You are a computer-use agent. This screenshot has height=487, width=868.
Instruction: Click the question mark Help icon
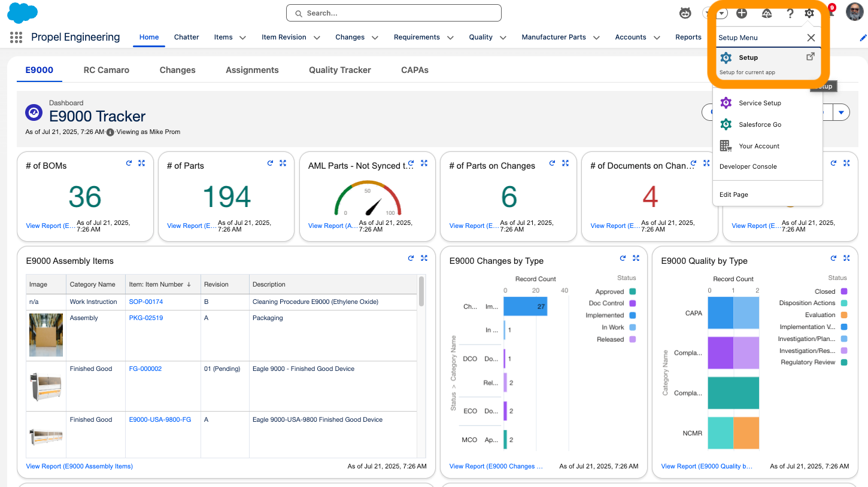point(790,13)
